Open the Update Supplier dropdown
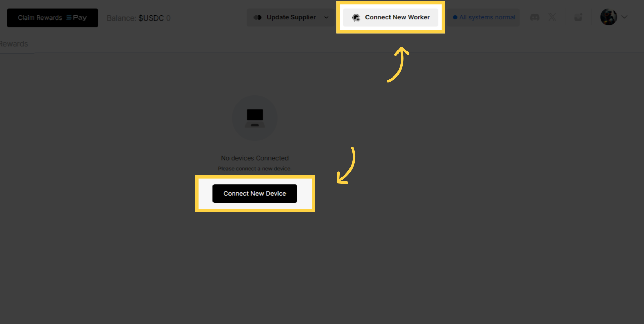 (x=290, y=17)
